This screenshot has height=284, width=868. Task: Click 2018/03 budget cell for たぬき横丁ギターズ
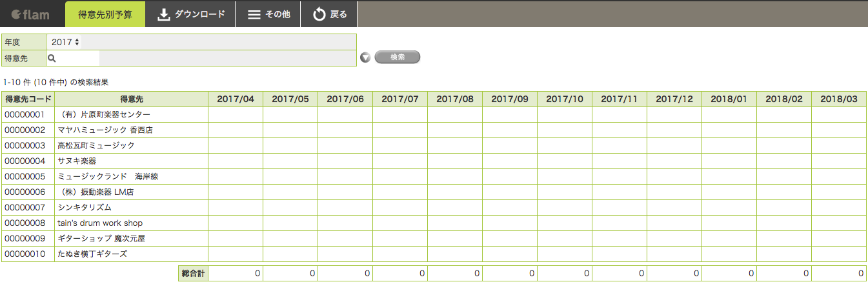(839, 254)
